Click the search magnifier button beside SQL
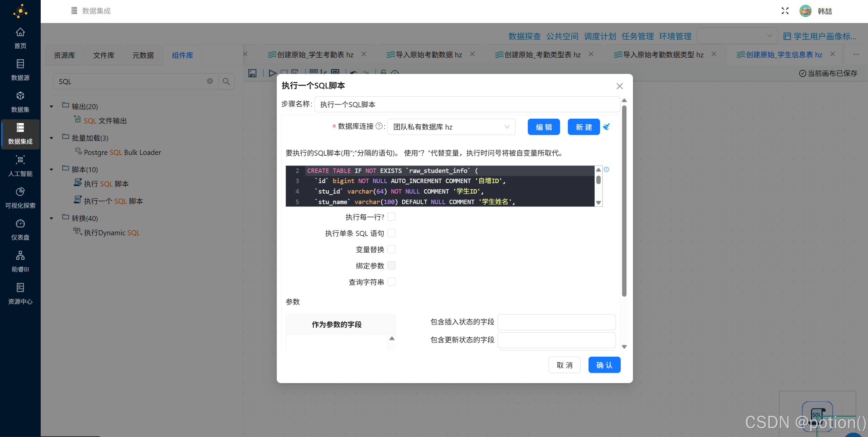This screenshot has width=868, height=437. 226,81
